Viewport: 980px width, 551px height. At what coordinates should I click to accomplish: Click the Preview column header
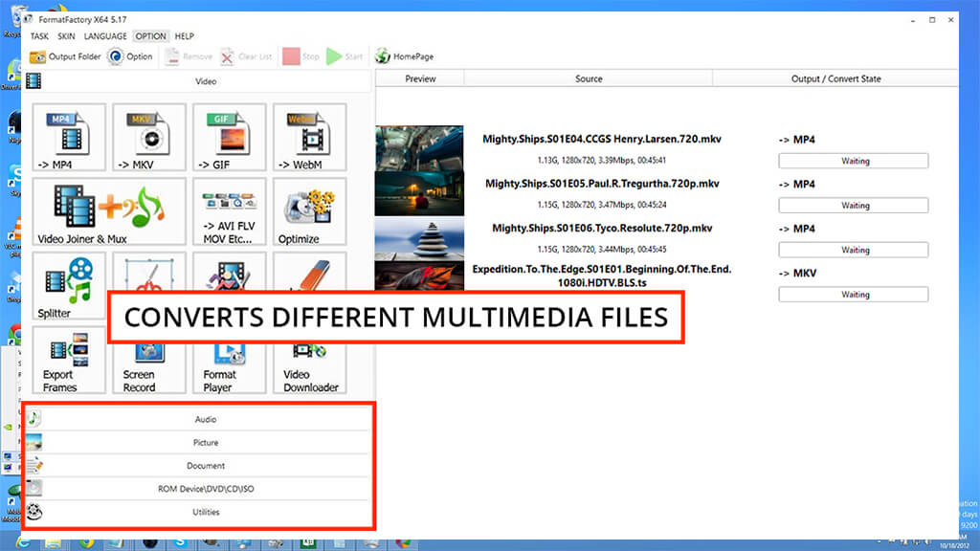click(420, 78)
